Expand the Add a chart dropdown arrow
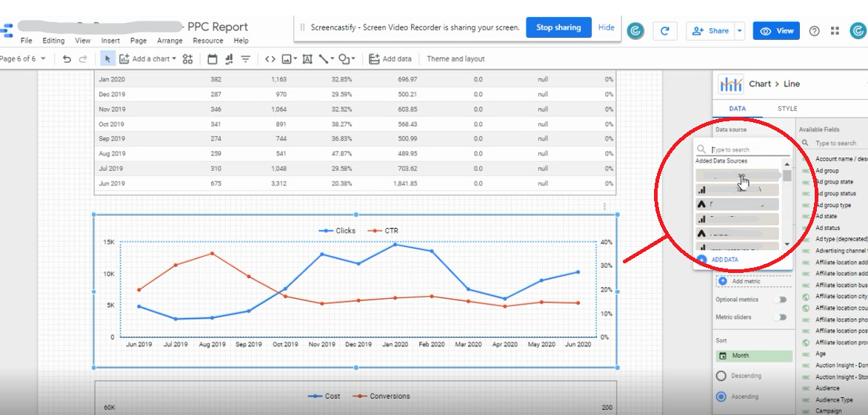Viewport: 868px width, 415px height. pyautogui.click(x=174, y=58)
